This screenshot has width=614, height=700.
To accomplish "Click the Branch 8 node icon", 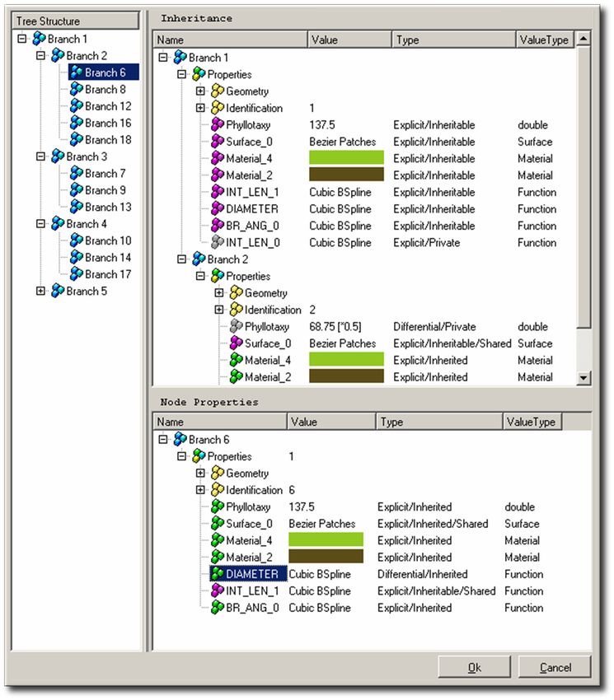I will tap(77, 89).
